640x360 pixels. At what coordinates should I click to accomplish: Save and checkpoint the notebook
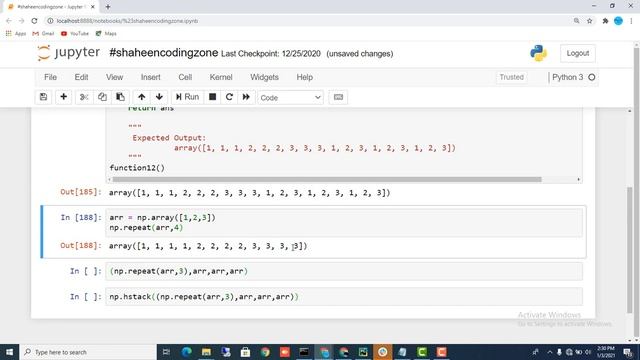coord(43,97)
